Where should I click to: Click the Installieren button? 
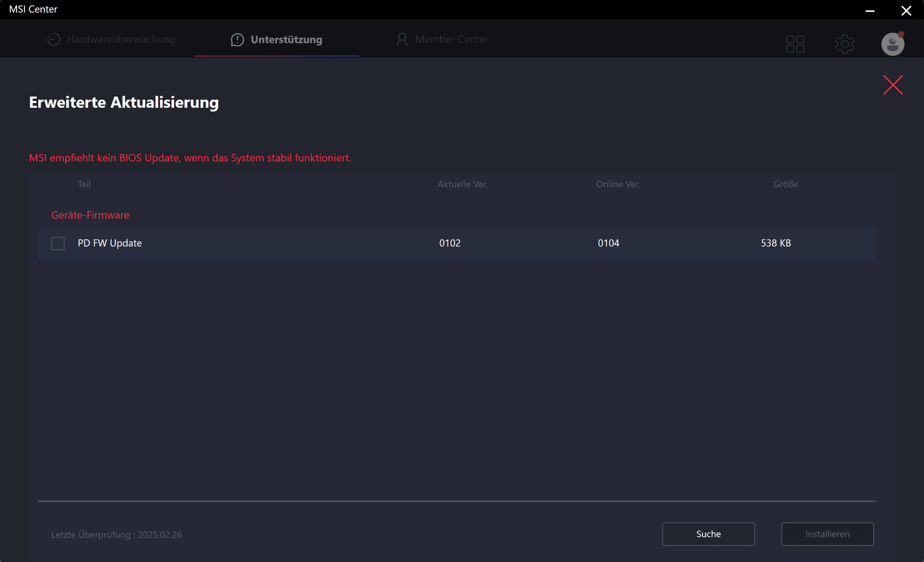[827, 534]
